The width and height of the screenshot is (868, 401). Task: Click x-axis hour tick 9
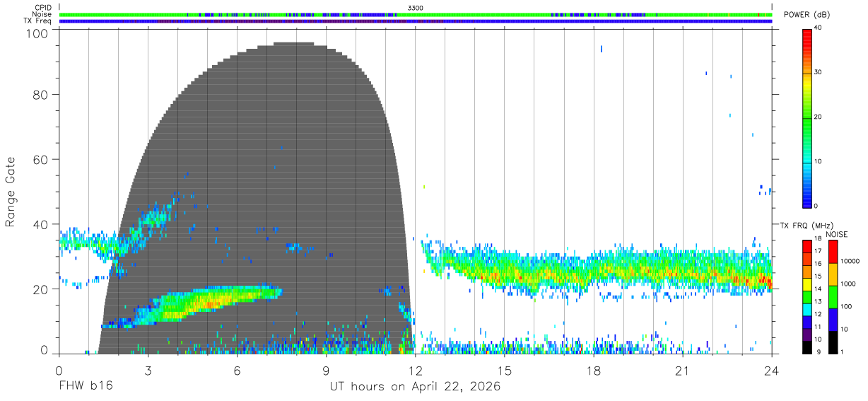pyautogui.click(x=327, y=371)
